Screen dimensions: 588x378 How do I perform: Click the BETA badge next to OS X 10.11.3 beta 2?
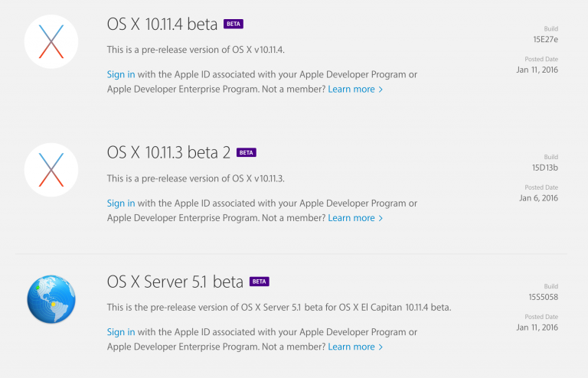247,152
